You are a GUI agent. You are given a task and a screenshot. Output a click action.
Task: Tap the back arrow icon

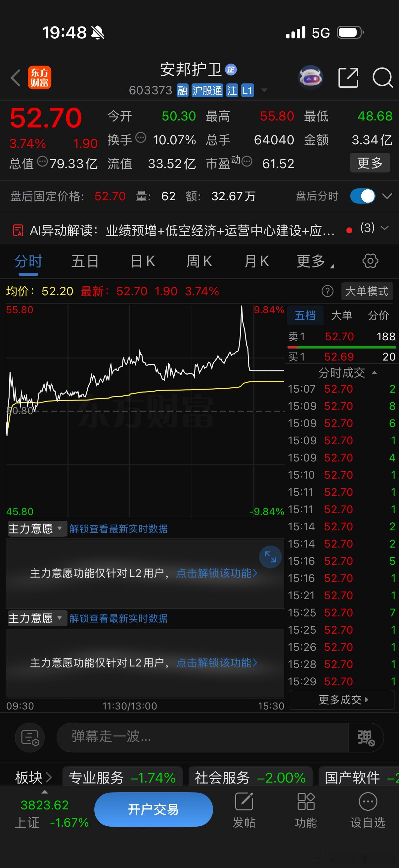pos(16,78)
